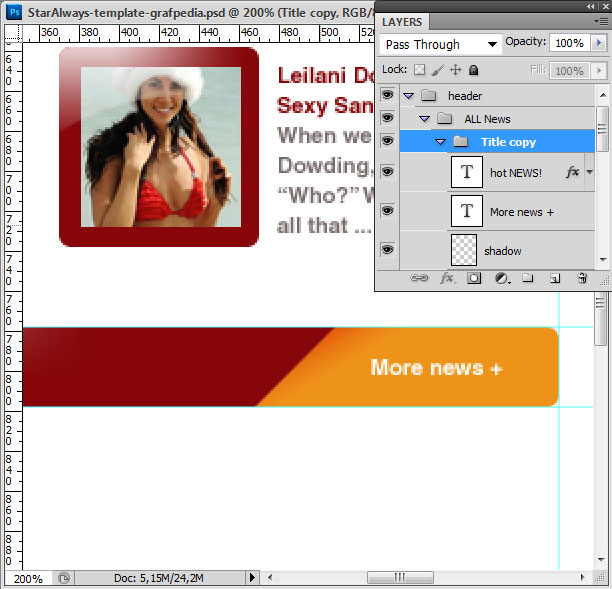Hide the hot NEWS! text layer
Viewport: 612px width, 589px height.
(387, 172)
